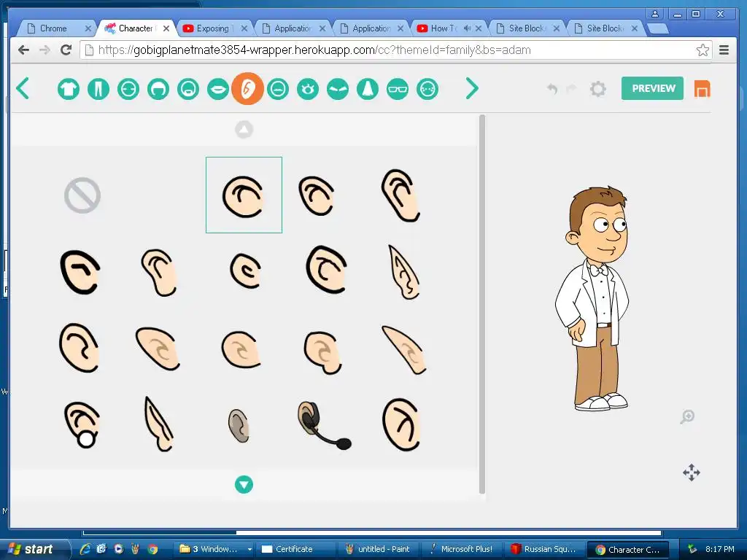
Task: Open a new tab button
Action: pos(659,28)
